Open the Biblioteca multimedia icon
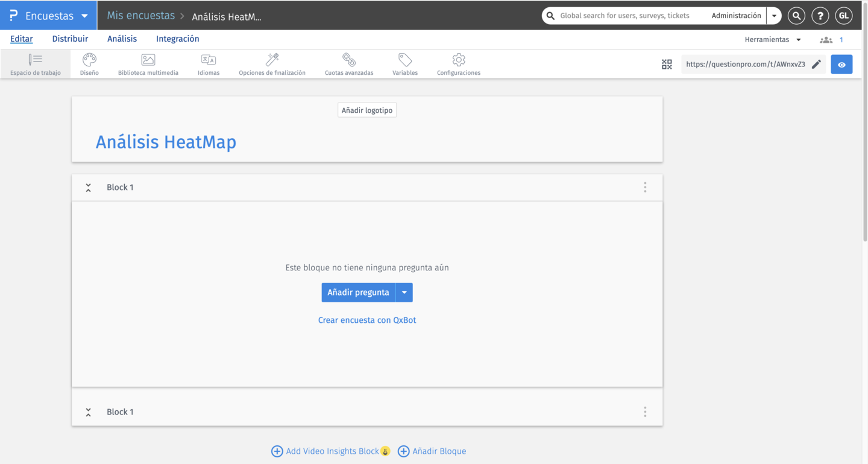868x464 pixels. coord(148,59)
